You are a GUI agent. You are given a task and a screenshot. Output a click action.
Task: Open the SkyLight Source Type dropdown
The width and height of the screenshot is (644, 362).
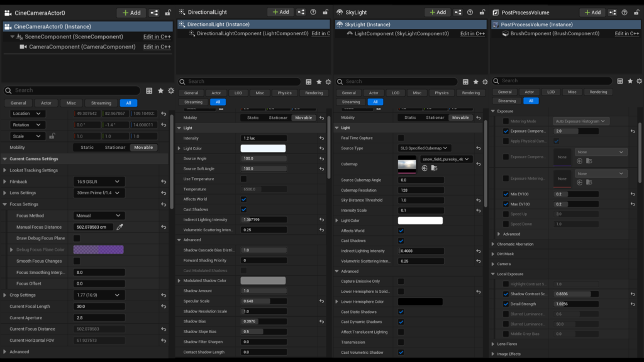(425, 148)
